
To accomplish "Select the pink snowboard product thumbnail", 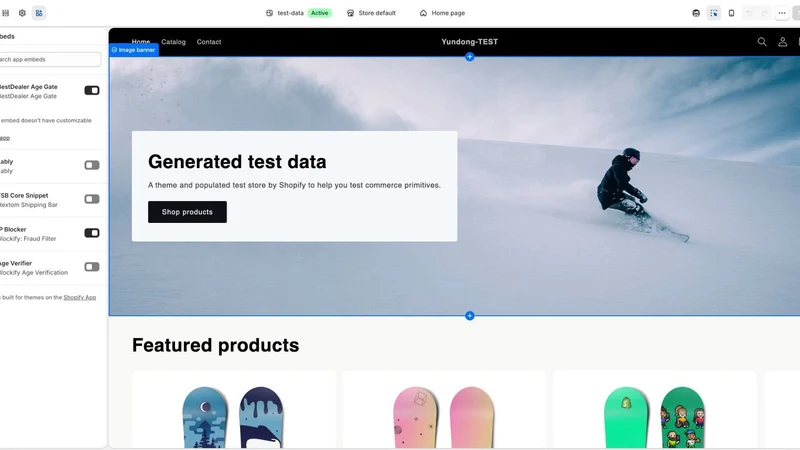I will [x=444, y=417].
